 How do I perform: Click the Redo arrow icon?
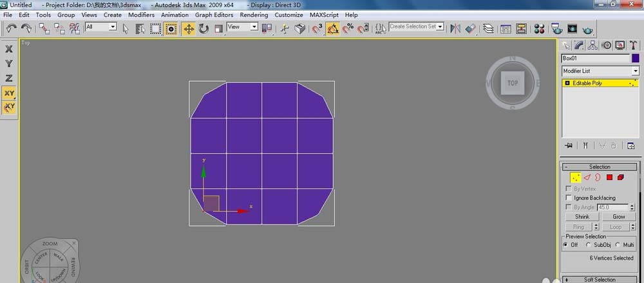26,28
